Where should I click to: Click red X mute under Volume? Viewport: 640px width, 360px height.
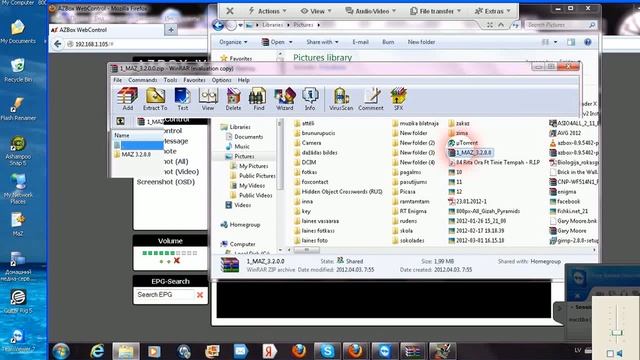[177, 260]
